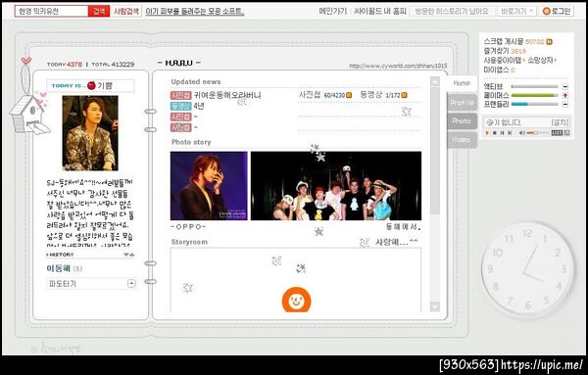588x375 pixels.
Task: Click the profile photo in the left panel
Action: pos(90,133)
